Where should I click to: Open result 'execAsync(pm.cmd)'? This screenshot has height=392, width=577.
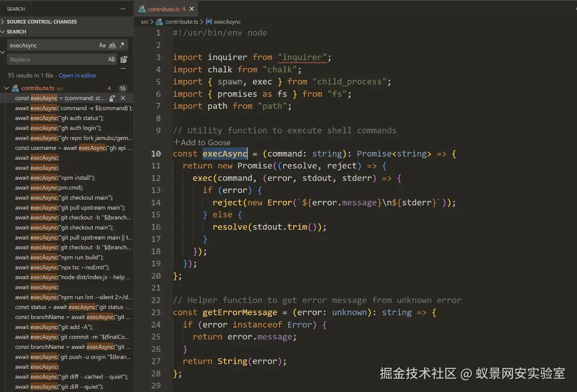point(49,188)
